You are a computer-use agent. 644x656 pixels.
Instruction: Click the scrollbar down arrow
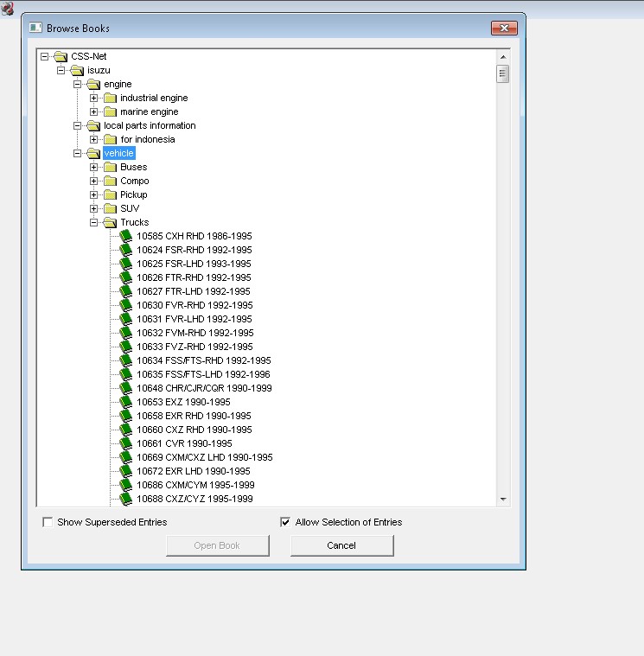click(x=503, y=499)
